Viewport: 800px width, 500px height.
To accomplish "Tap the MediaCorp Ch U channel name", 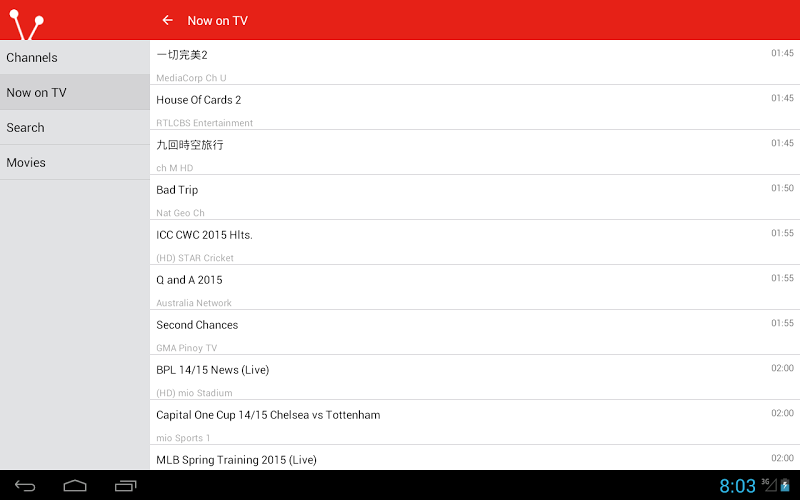I will pyautogui.click(x=191, y=78).
